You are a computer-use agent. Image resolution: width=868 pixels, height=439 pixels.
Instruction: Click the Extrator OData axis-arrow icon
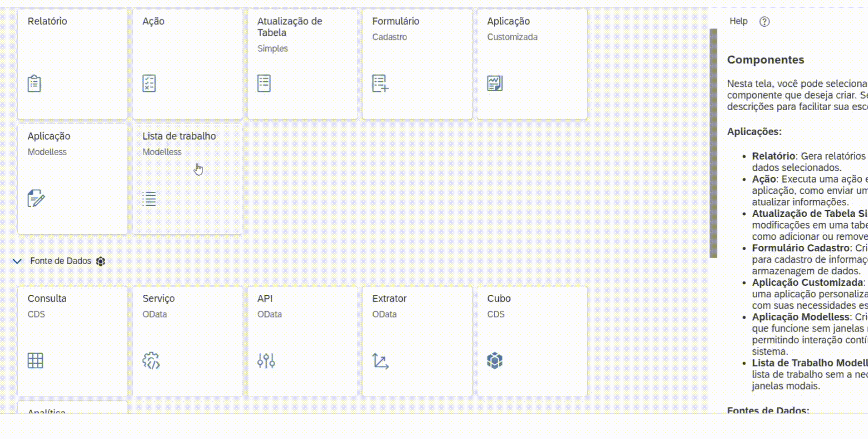[380, 361]
